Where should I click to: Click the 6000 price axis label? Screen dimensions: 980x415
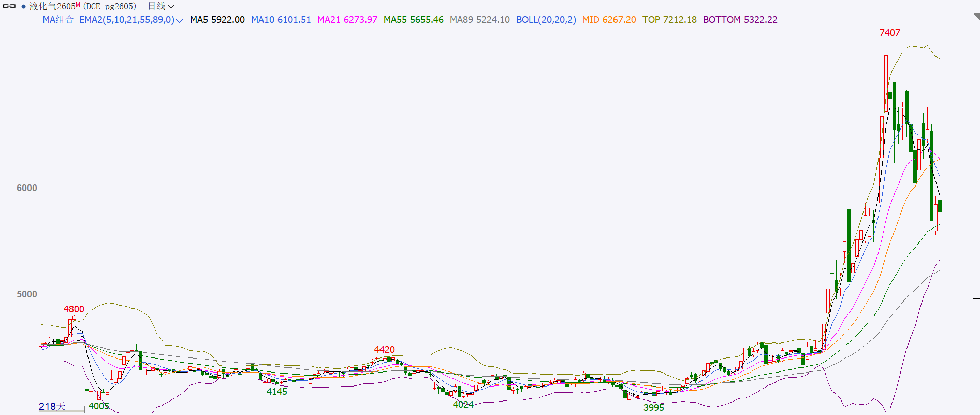click(27, 188)
